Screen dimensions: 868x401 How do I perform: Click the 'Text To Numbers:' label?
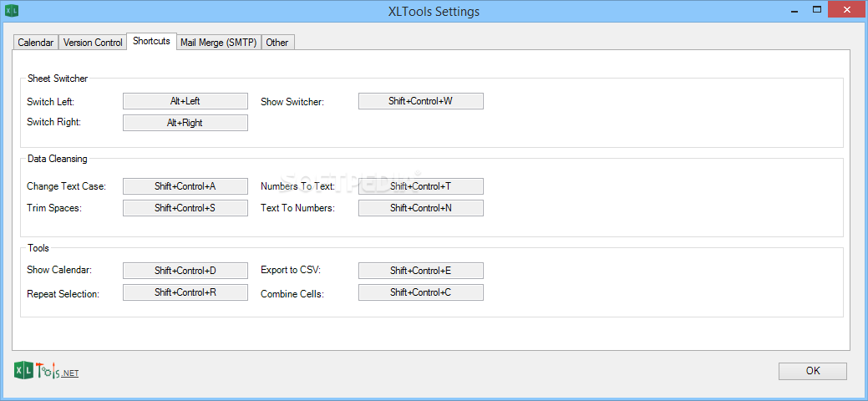tap(297, 208)
